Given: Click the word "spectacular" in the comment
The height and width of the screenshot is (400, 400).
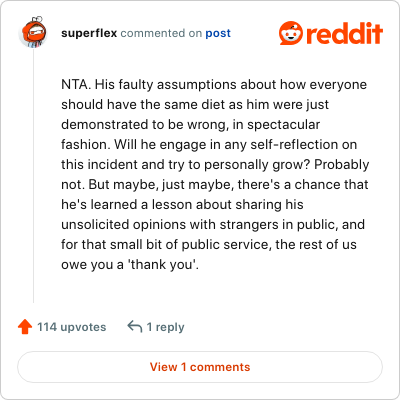Looking at the screenshot, I should (x=283, y=125).
